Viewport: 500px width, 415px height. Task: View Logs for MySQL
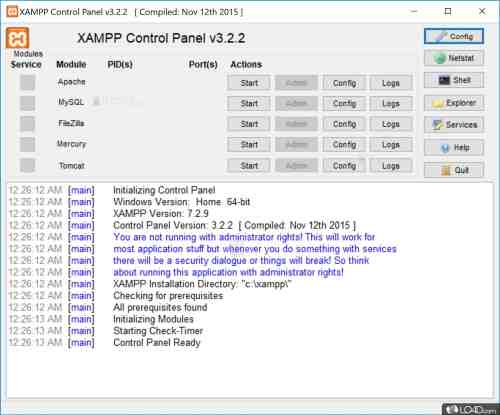pyautogui.click(x=391, y=104)
